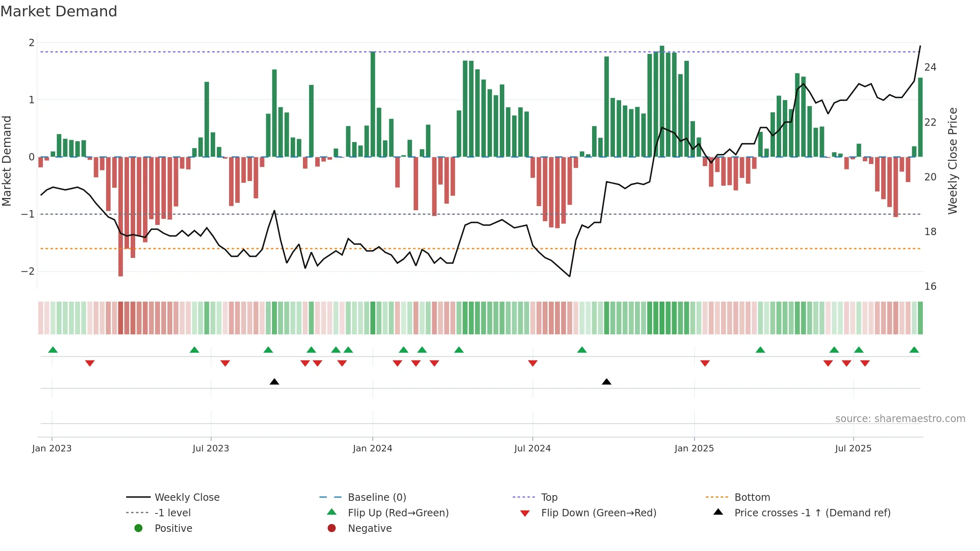The width and height of the screenshot is (980, 551).
Task: Click the 'Jan 2025' x-axis label
Action: click(694, 448)
